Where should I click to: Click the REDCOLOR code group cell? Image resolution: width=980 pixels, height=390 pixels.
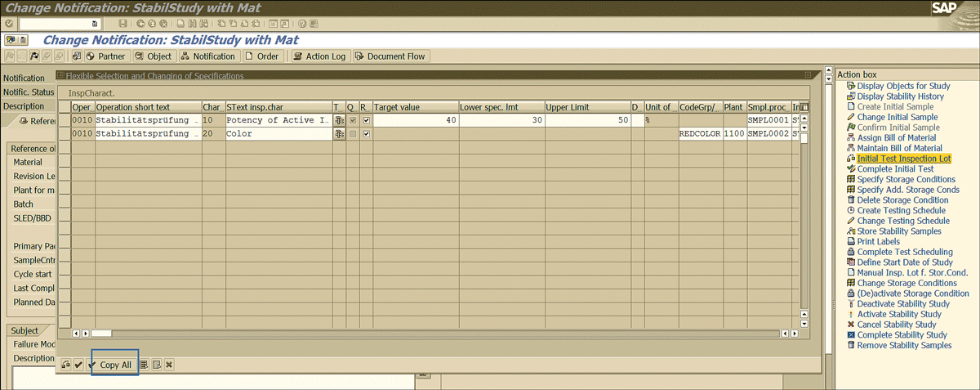699,133
